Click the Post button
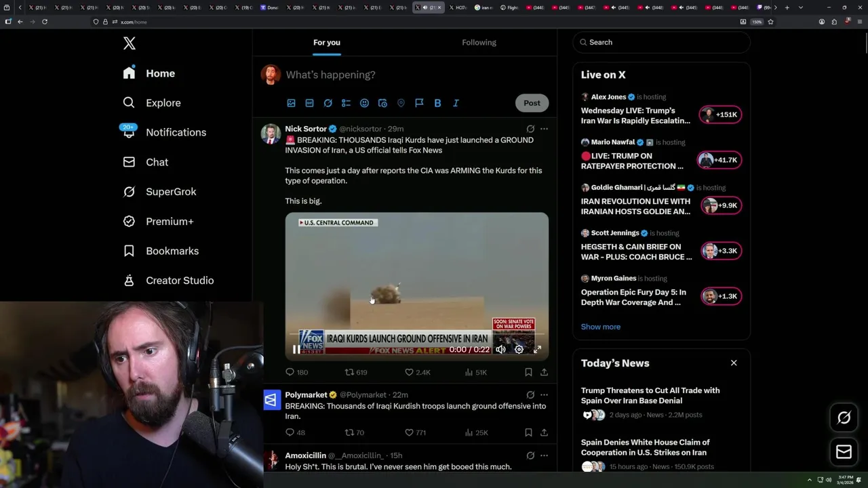 pos(532,103)
